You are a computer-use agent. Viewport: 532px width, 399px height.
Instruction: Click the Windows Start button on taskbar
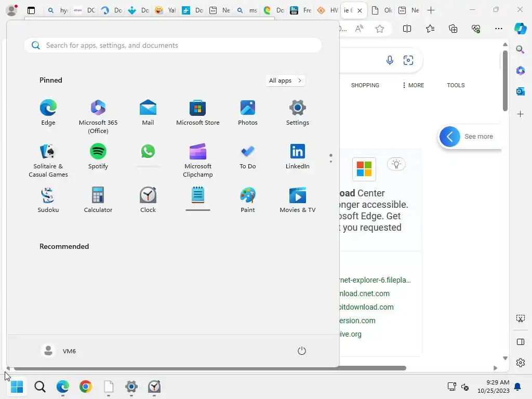[17, 387]
